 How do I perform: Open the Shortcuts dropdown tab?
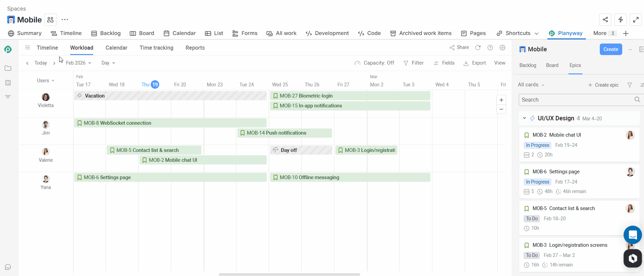518,33
